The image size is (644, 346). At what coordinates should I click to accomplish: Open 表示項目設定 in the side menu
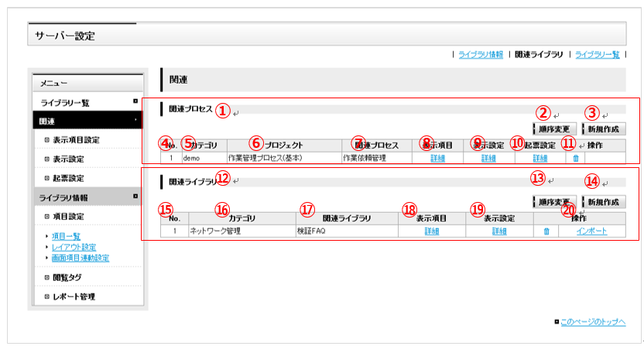[x=76, y=139]
